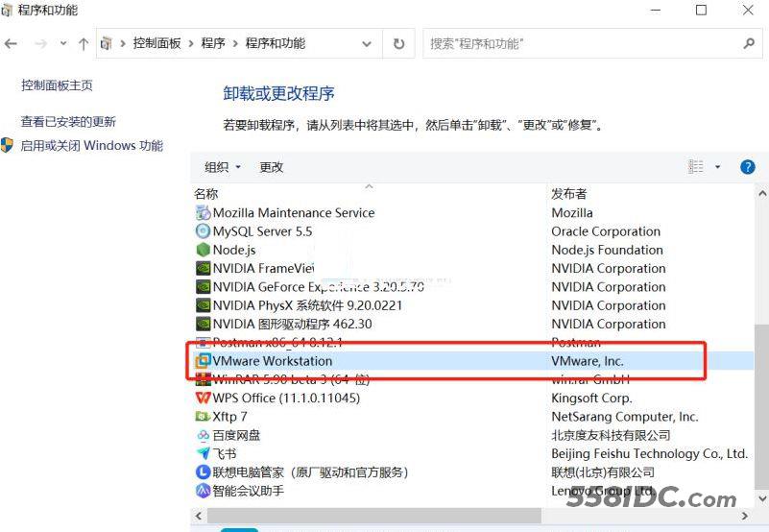Go back with the back arrow
Image resolution: width=769 pixels, height=532 pixels.
pyautogui.click(x=11, y=43)
